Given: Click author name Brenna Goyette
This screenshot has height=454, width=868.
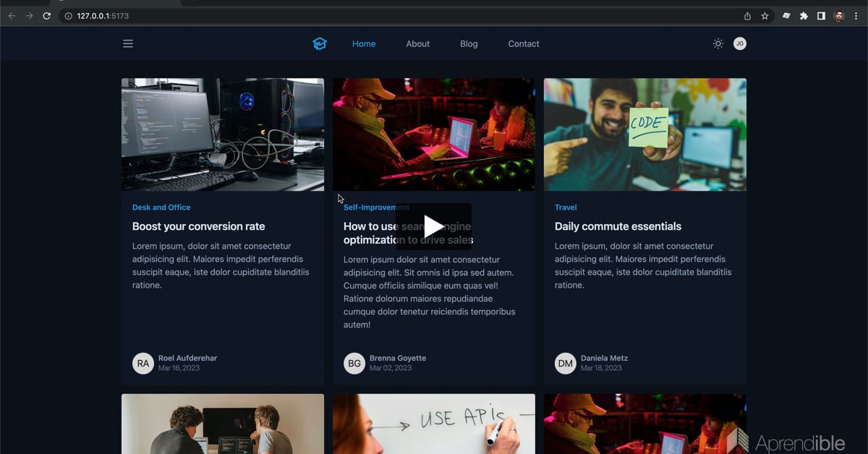Looking at the screenshot, I should 398,358.
